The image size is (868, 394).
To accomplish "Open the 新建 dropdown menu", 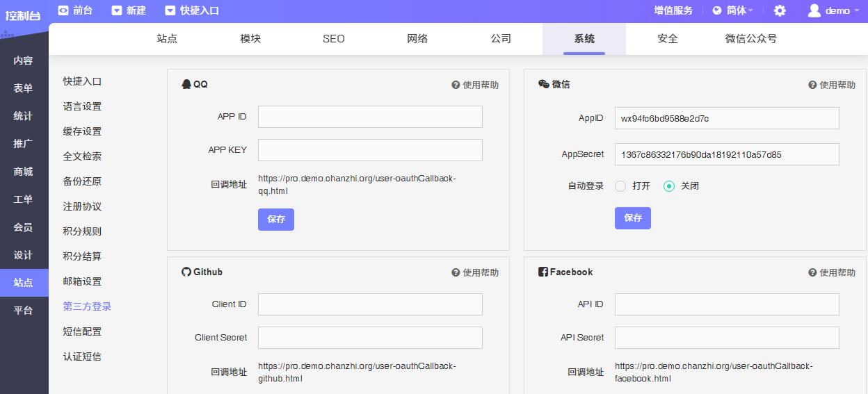I will tap(129, 10).
